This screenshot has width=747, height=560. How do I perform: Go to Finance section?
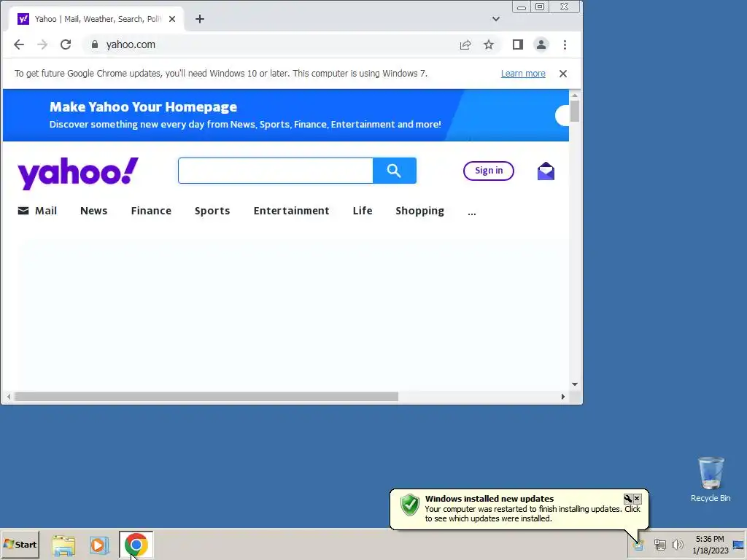[x=151, y=211]
